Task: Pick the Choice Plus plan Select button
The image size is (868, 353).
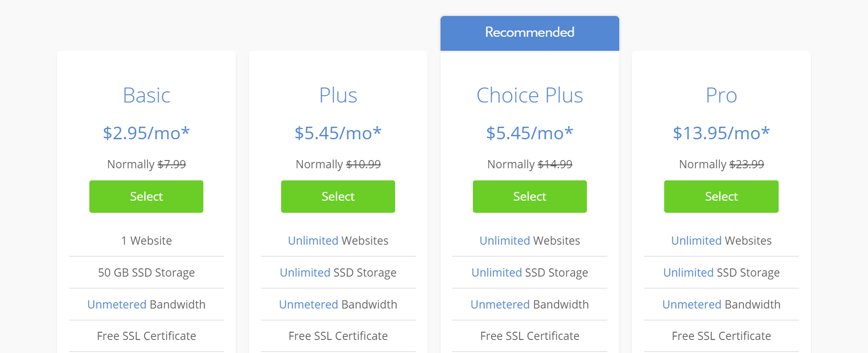Action: point(530,196)
